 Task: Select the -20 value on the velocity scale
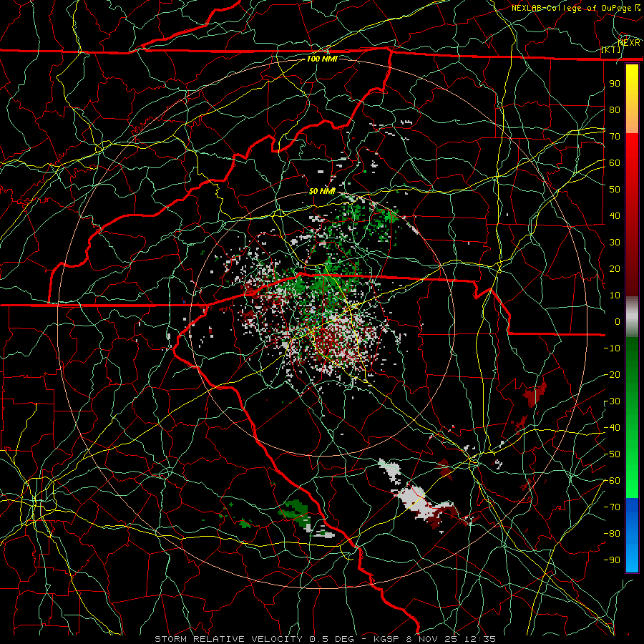[x=612, y=374]
